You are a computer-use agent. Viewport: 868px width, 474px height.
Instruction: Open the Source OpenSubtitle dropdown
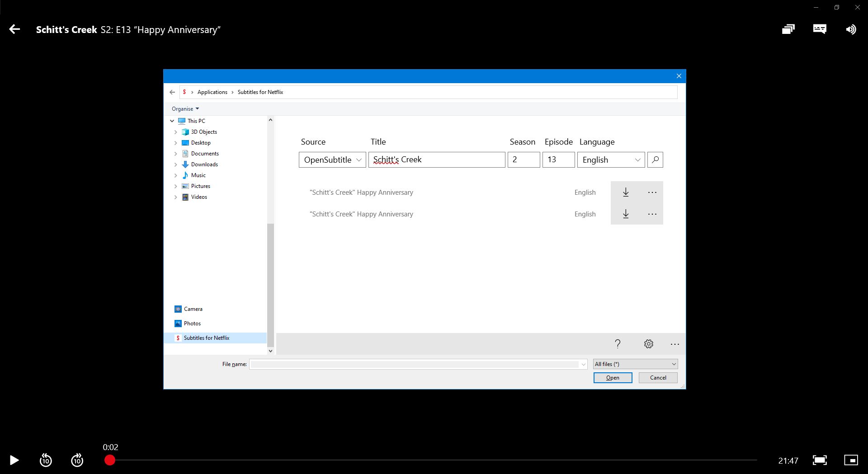(x=332, y=160)
